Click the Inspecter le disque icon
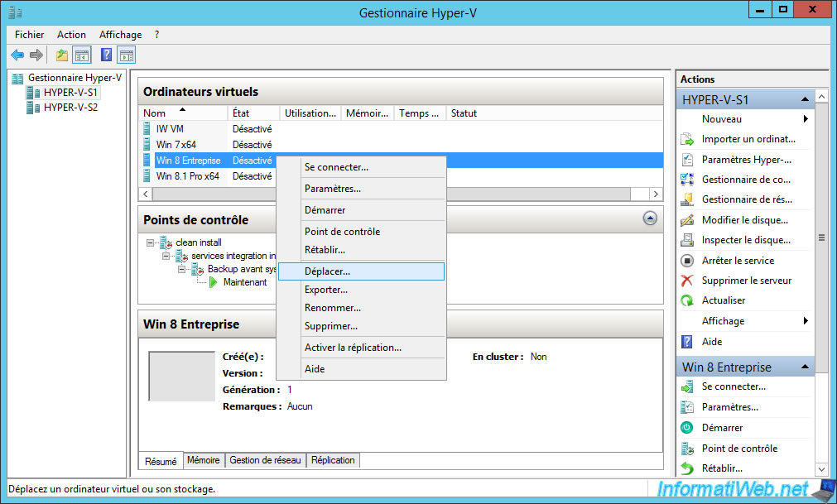837x504 pixels. point(687,240)
